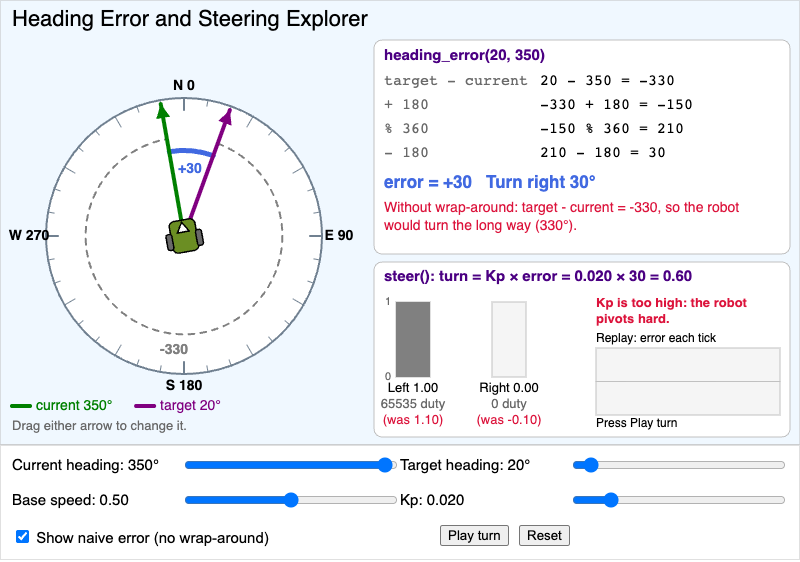This screenshot has height=562, width=800.
Task: Click 'Turn right 30°' text
Action: click(540, 182)
